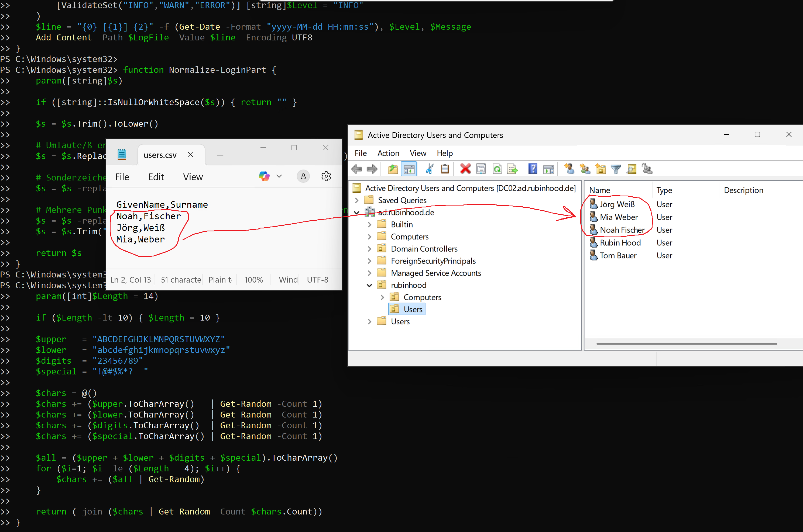The image size is (803, 532).
Task: Click the new user toolbar icon
Action: [x=569, y=169]
